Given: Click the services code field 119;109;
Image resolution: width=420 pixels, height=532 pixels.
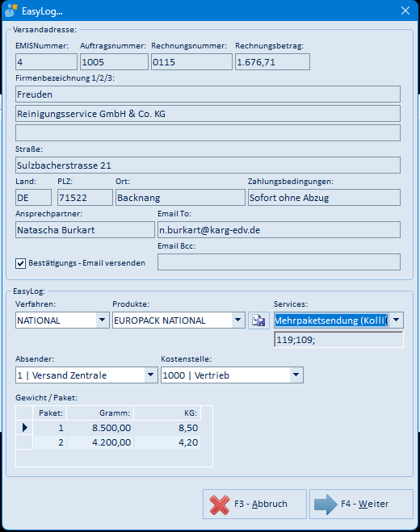Looking at the screenshot, I should tap(338, 340).
